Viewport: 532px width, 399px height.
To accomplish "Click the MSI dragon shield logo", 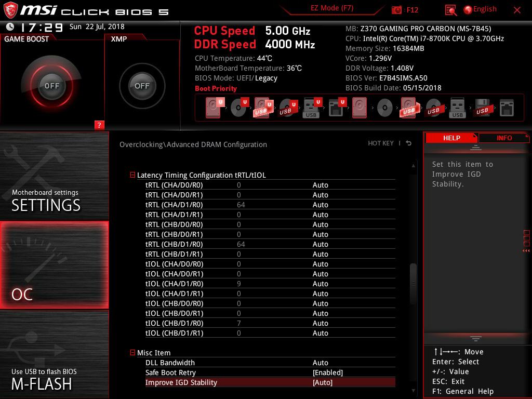I will 10,10.
